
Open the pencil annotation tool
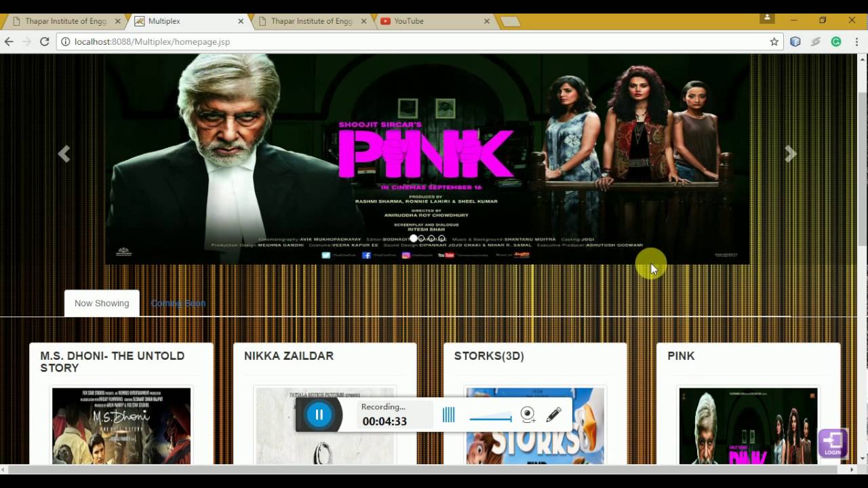point(554,414)
